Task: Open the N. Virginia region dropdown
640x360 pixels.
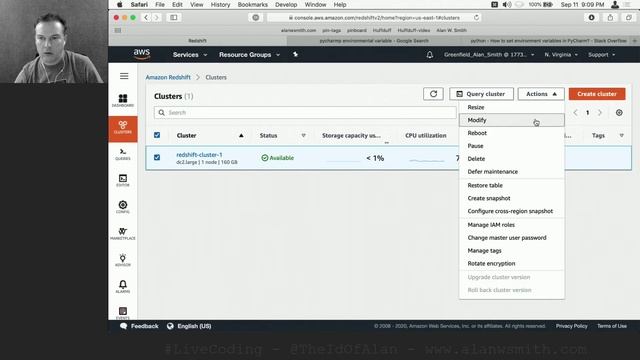Action: [x=561, y=55]
